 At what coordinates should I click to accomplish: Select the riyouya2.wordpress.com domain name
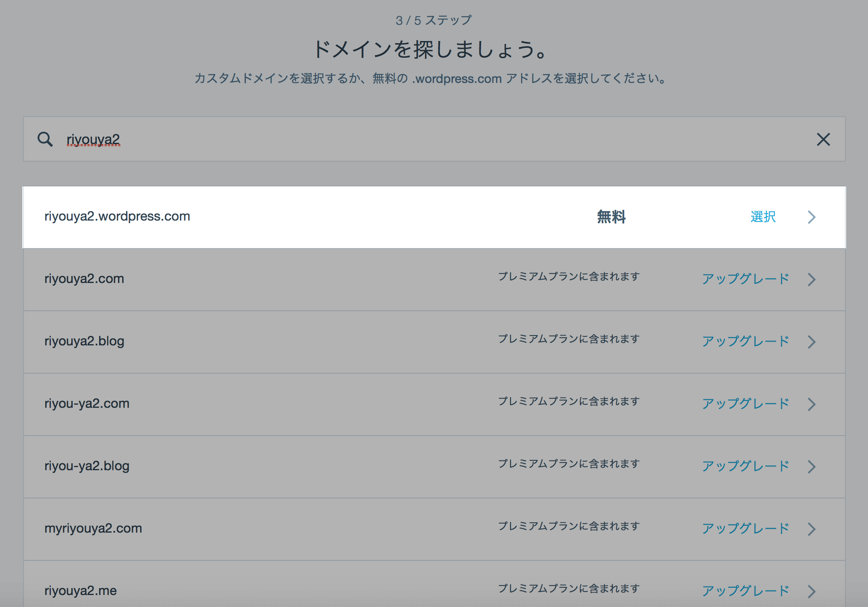point(117,217)
